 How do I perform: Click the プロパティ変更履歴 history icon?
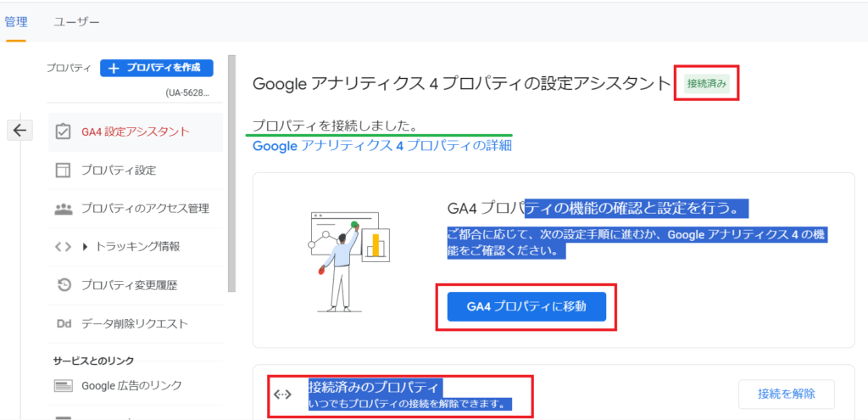point(63,285)
